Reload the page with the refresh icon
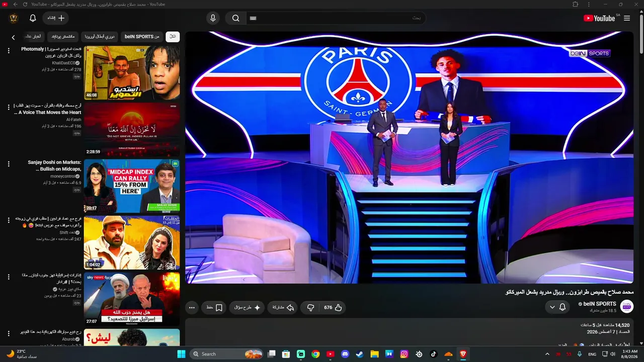The image size is (644, 362). [x=25, y=4]
